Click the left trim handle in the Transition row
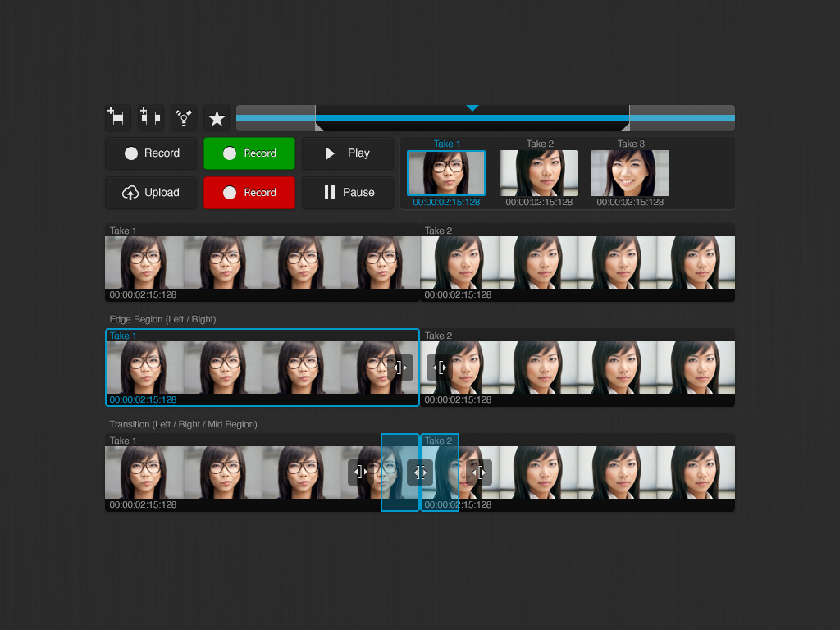The image size is (840, 630). (x=361, y=472)
